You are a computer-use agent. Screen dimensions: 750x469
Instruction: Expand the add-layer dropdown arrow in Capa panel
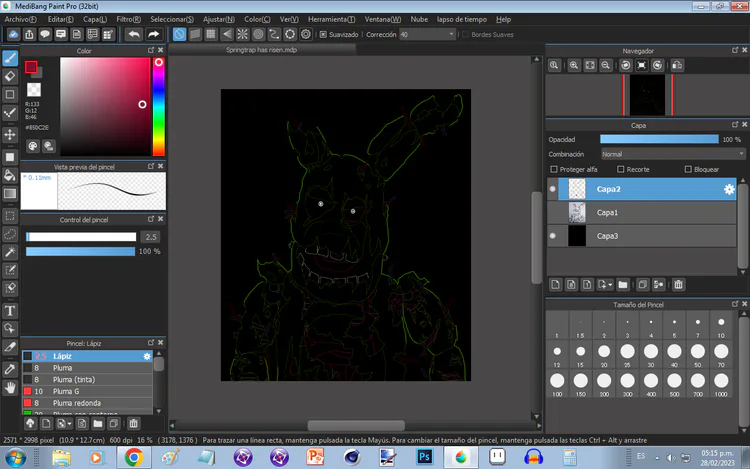point(610,285)
